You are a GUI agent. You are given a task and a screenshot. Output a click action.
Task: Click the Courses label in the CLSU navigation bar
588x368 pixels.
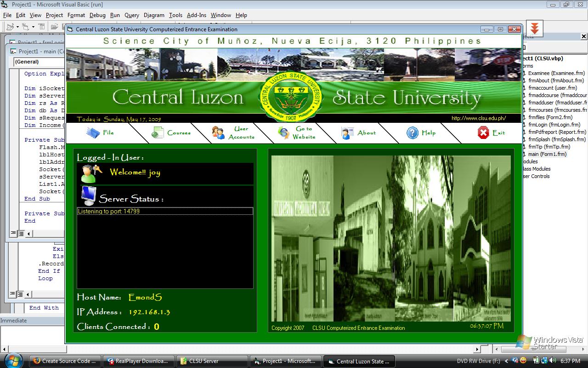179,132
